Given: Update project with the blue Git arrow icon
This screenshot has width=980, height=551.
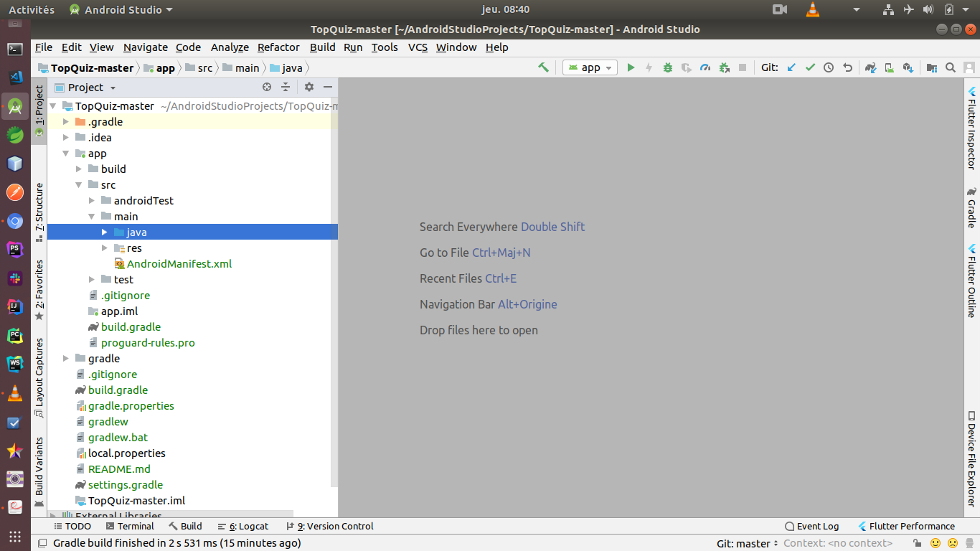Looking at the screenshot, I should tap(791, 67).
